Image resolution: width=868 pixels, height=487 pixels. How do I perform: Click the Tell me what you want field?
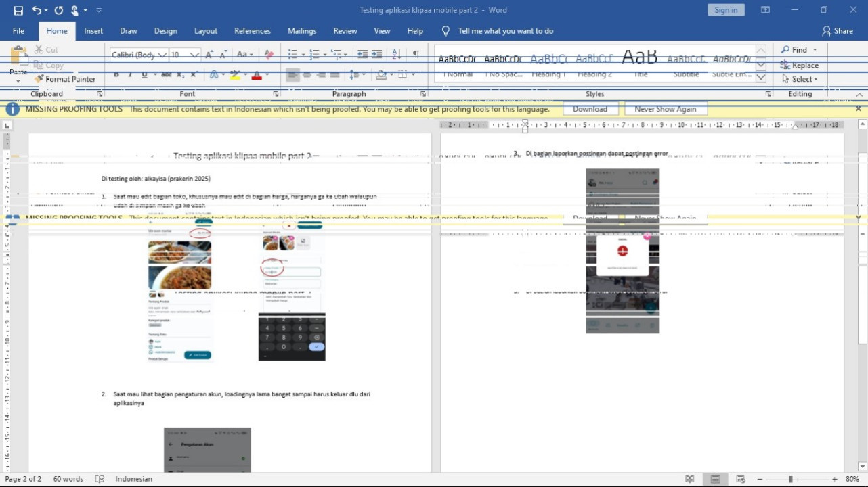pyautogui.click(x=505, y=31)
